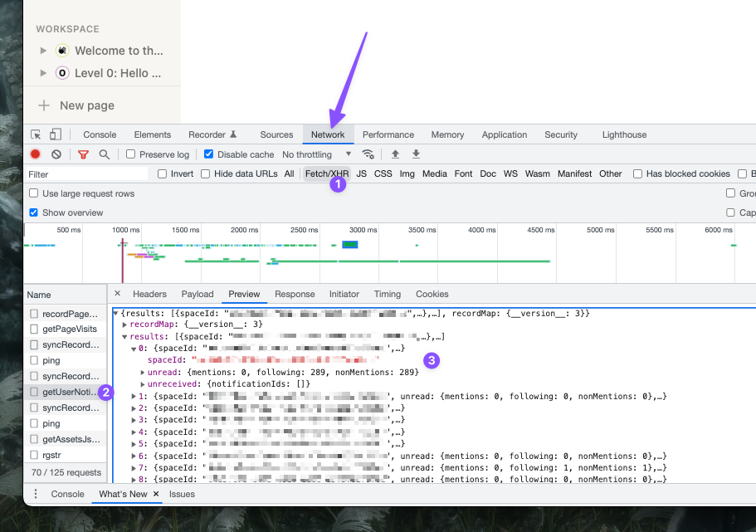Viewport: 756px width, 532px height.
Task: Expand the recordMap node
Action: (x=124, y=325)
